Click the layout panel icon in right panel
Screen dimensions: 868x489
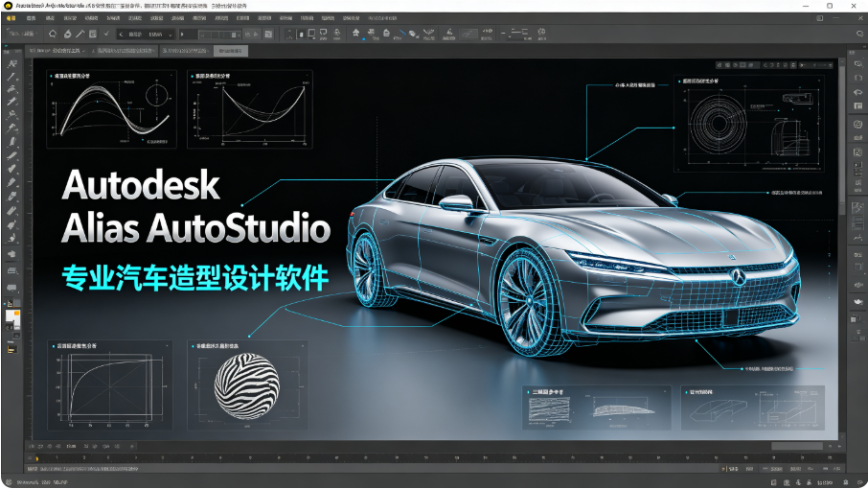click(858, 105)
